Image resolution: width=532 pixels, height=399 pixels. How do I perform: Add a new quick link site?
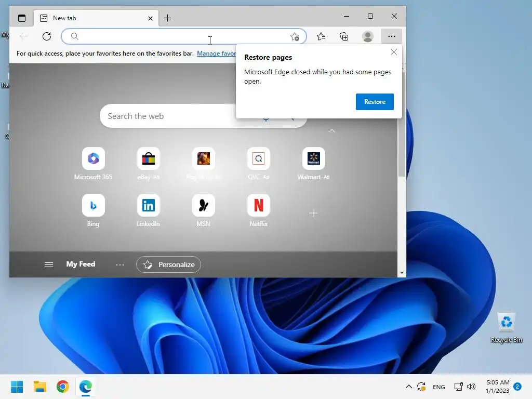click(313, 213)
